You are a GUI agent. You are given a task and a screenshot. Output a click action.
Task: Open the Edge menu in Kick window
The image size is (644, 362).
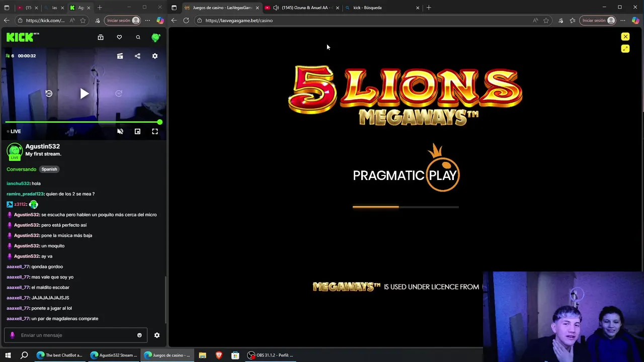147,21
